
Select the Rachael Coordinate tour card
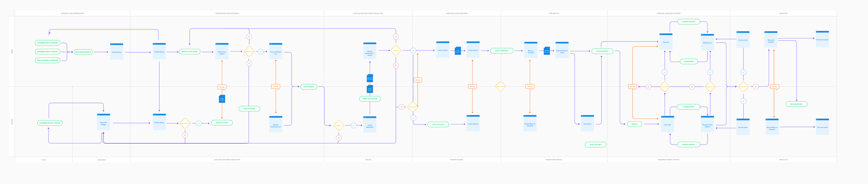coord(276,124)
